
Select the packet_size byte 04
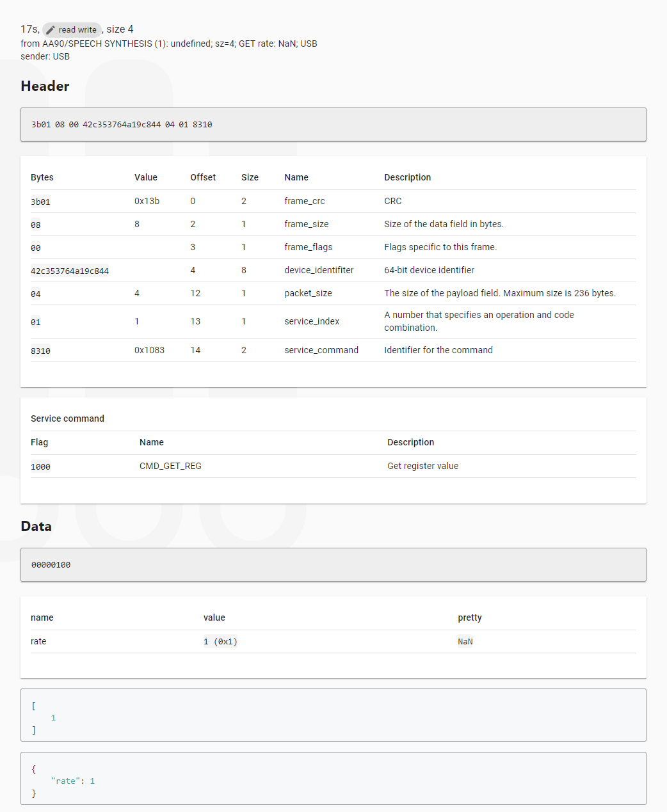36,293
